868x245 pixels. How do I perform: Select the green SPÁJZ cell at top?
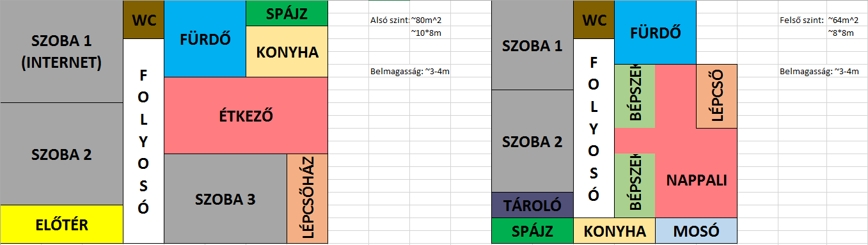[x=287, y=13]
